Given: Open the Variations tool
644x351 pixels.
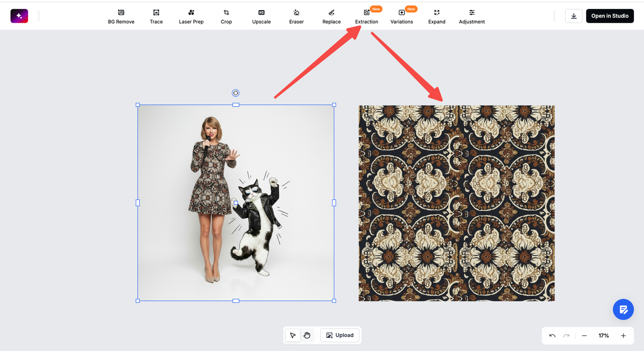Looking at the screenshot, I should point(401,16).
